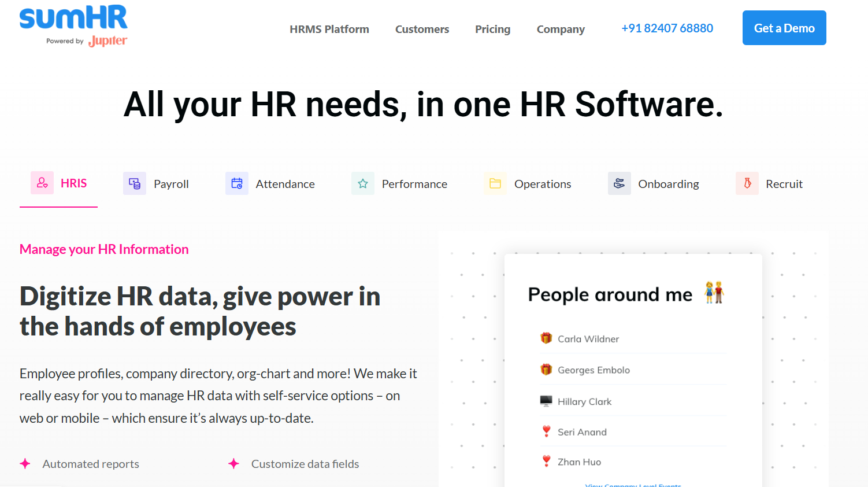Open the Customers menu item
The image size is (868, 487).
[422, 29]
